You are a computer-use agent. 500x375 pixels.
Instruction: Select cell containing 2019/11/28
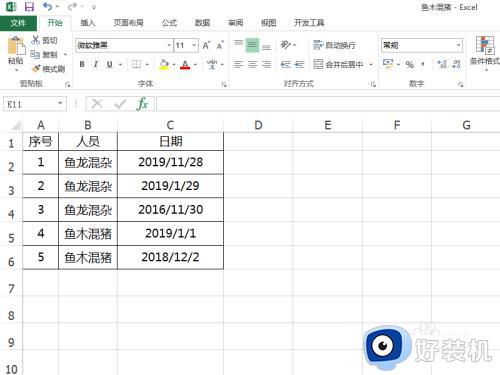pos(170,162)
